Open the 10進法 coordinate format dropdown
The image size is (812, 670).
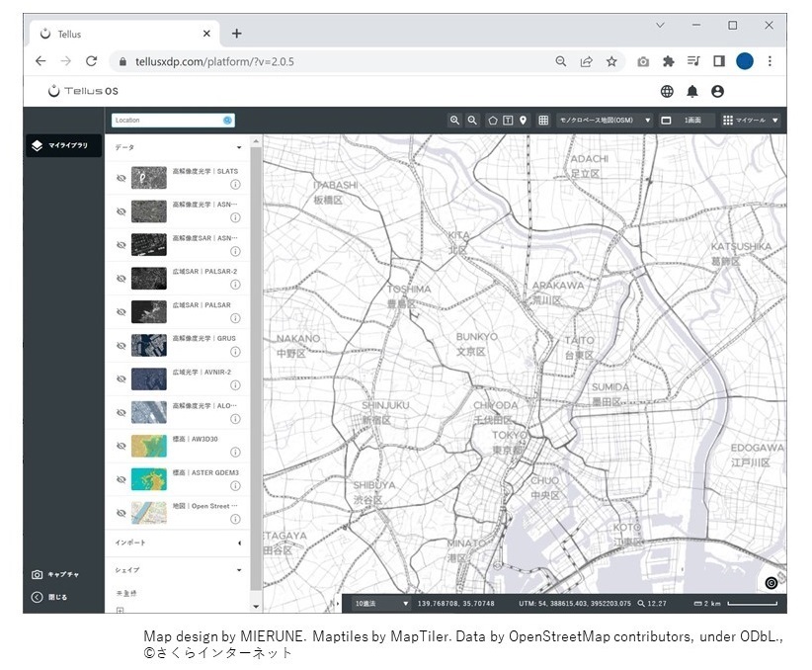(381, 604)
